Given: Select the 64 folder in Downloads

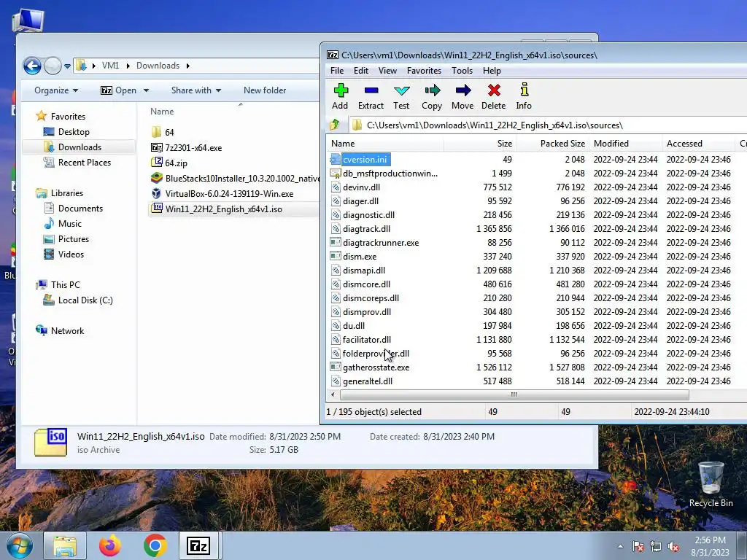Looking at the screenshot, I should point(169,133).
